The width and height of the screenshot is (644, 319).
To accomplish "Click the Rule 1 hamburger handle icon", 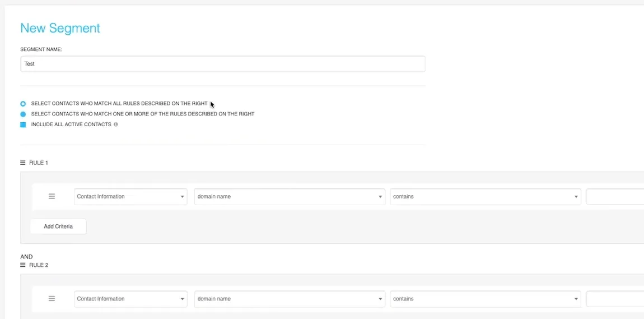I will click(x=23, y=163).
